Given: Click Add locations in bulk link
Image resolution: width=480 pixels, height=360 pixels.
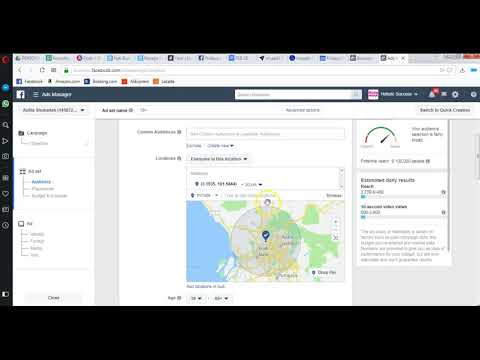Looking at the screenshot, I should (206, 286).
